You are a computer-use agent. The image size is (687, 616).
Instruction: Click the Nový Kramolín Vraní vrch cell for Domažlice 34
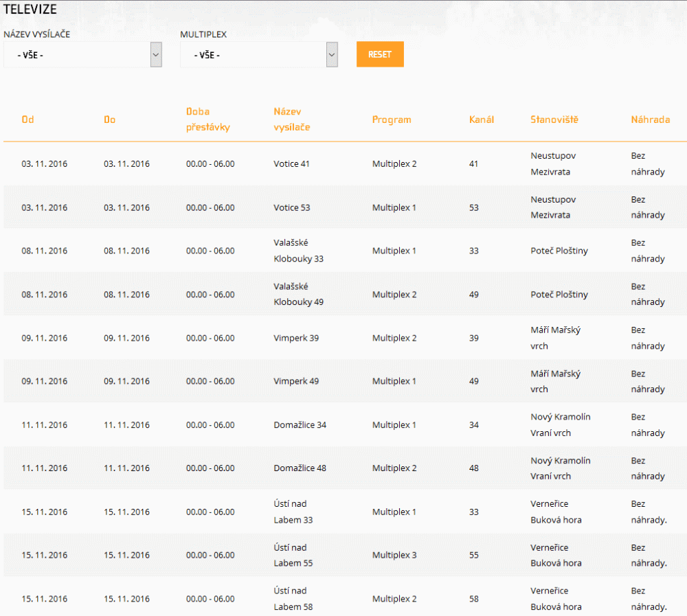pos(560,425)
